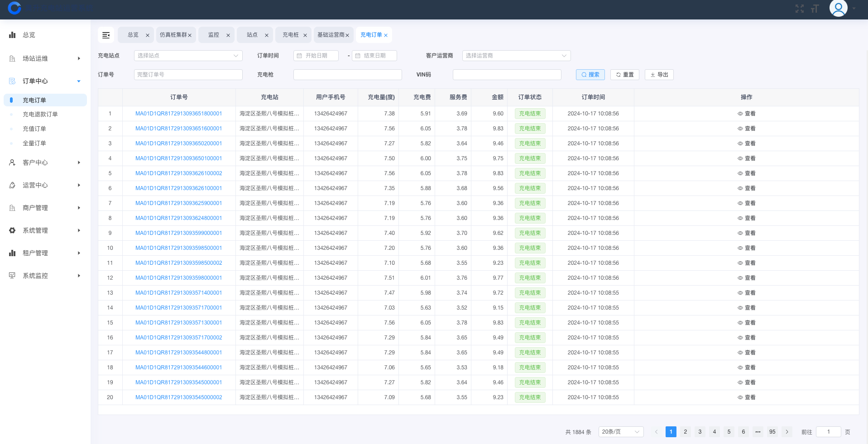This screenshot has width=868, height=444.
Task: Click the 总览 dashboard icon in sidebar
Action: point(12,35)
